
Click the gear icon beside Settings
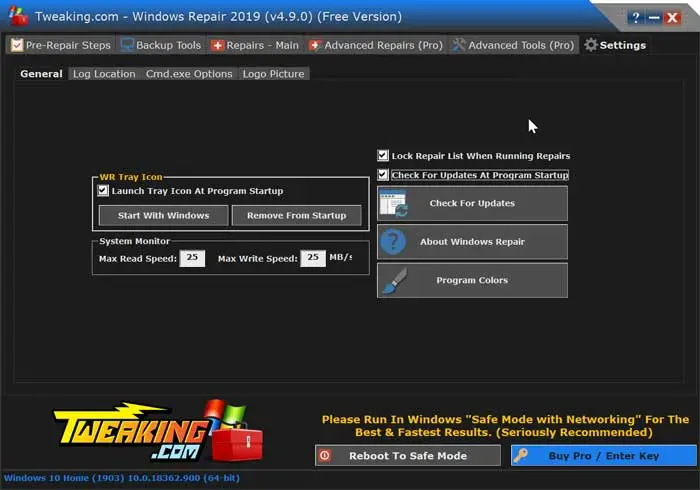point(591,45)
